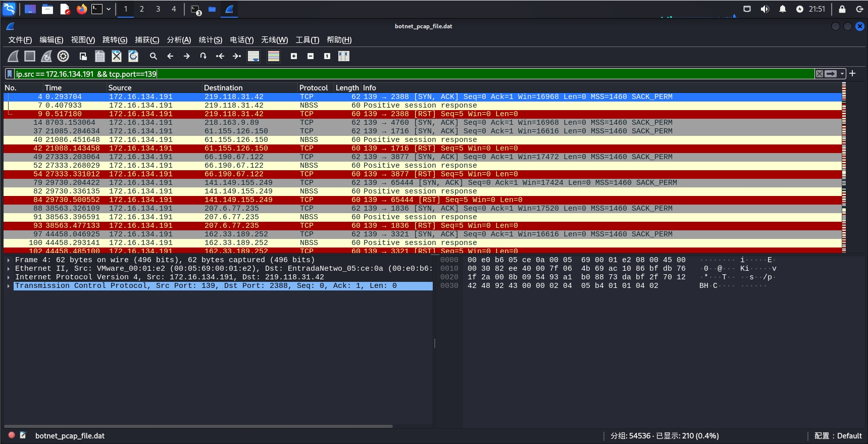Viewport: 868px width, 444px height.
Task: Open the 分析(A) menu
Action: [179, 40]
